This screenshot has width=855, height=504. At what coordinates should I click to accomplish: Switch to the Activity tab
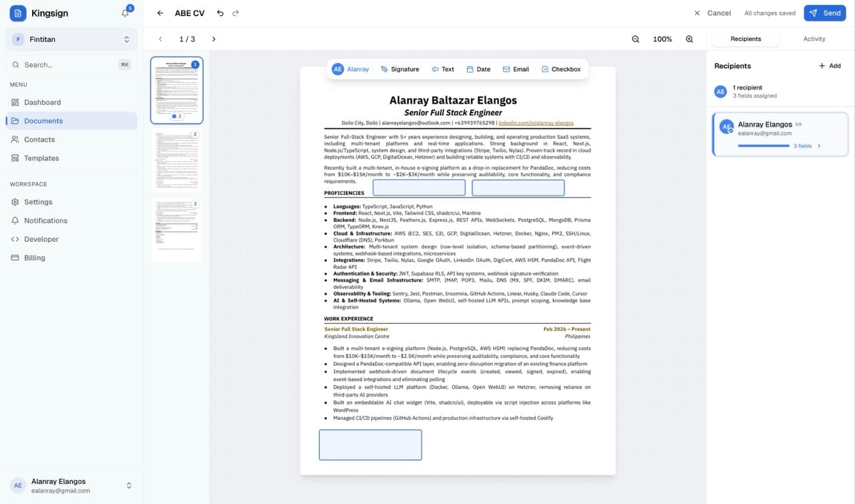coord(814,39)
